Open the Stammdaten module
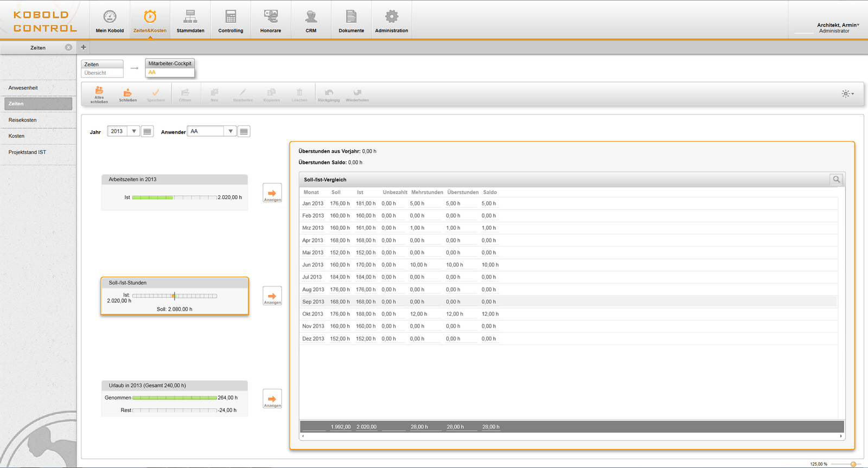 click(x=190, y=21)
